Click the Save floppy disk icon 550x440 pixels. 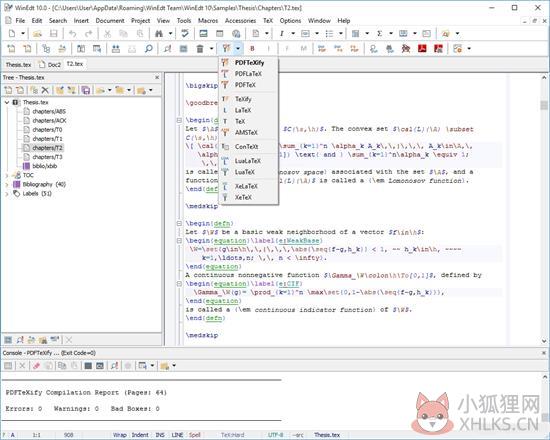pos(53,34)
